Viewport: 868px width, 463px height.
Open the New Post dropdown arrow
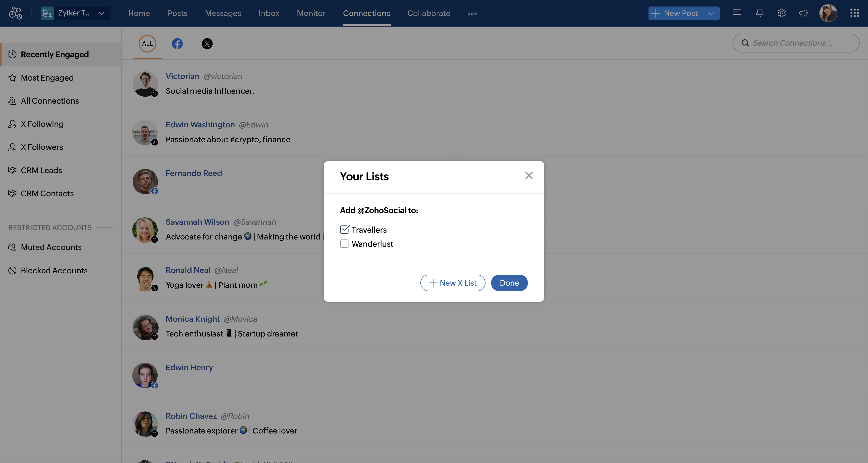click(x=711, y=13)
